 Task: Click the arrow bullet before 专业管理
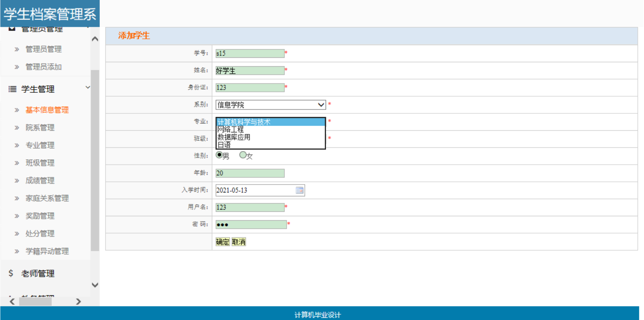pos(17,145)
